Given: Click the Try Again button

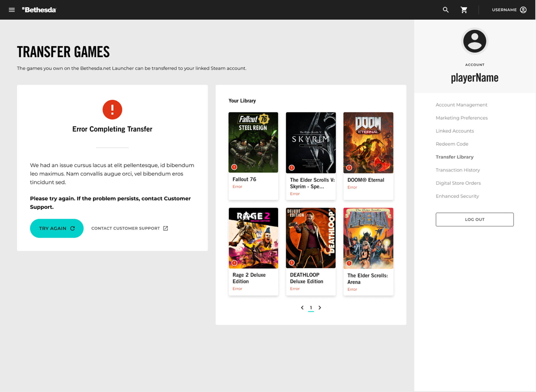Looking at the screenshot, I should (57, 228).
